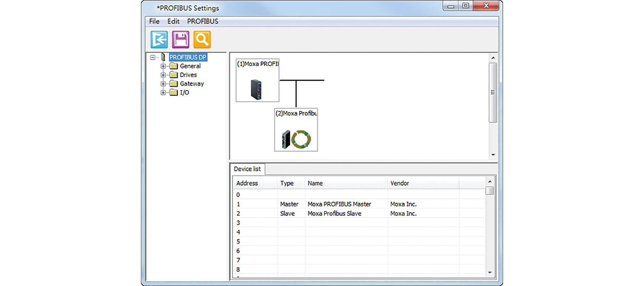The height and width of the screenshot is (286, 644).
Task: Sort by the Address column header
Action: [255, 183]
